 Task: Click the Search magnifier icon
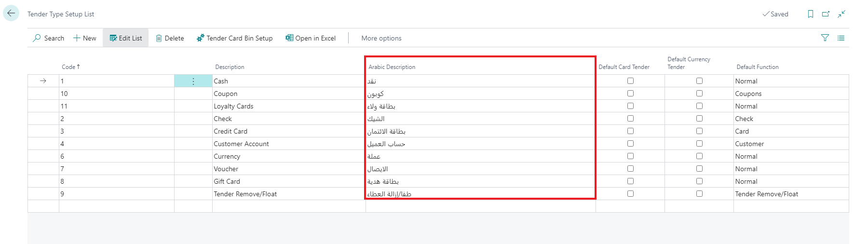point(37,38)
